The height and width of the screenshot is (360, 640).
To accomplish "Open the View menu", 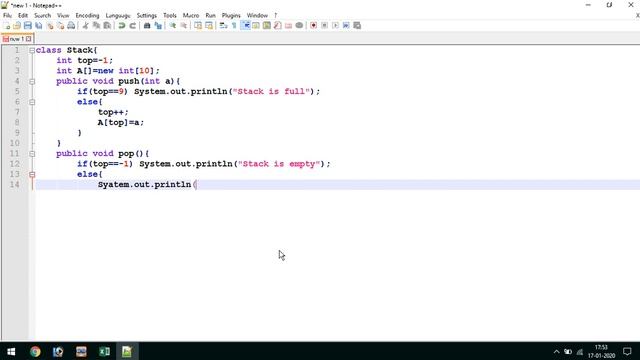I will 63,16.
